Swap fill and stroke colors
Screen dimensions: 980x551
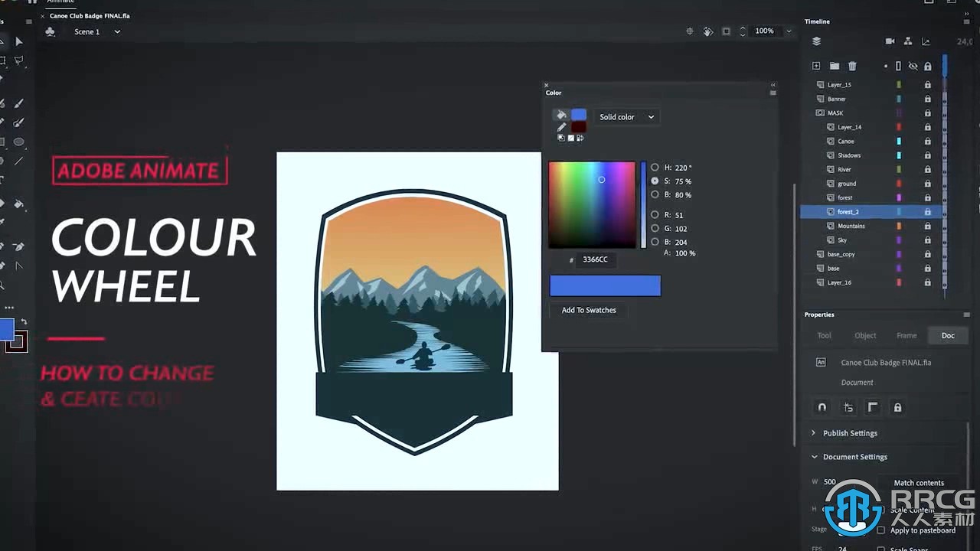[x=24, y=322]
